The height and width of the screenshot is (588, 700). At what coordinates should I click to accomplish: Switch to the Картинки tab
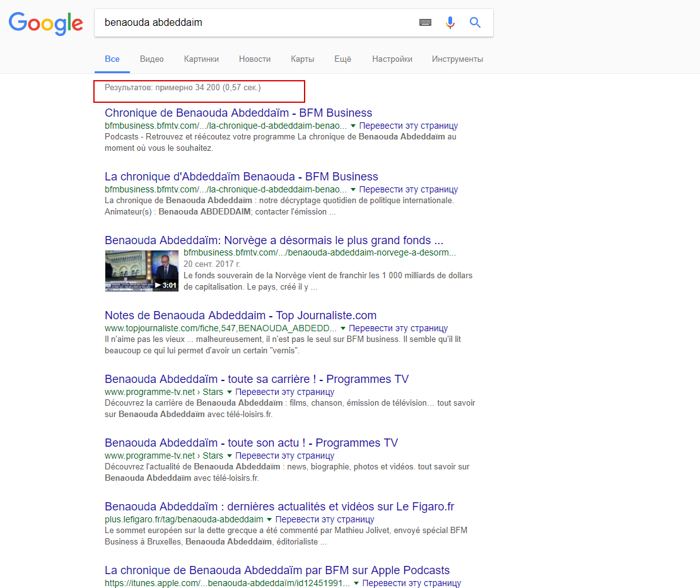click(201, 59)
